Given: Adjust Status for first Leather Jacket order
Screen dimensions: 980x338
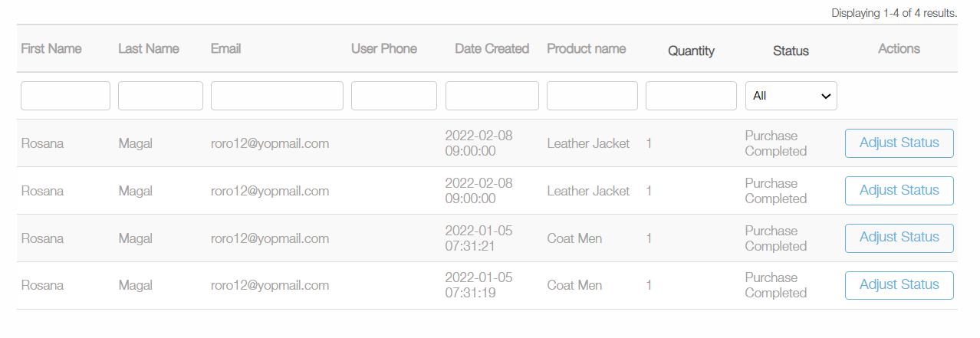Looking at the screenshot, I should pyautogui.click(x=899, y=143).
